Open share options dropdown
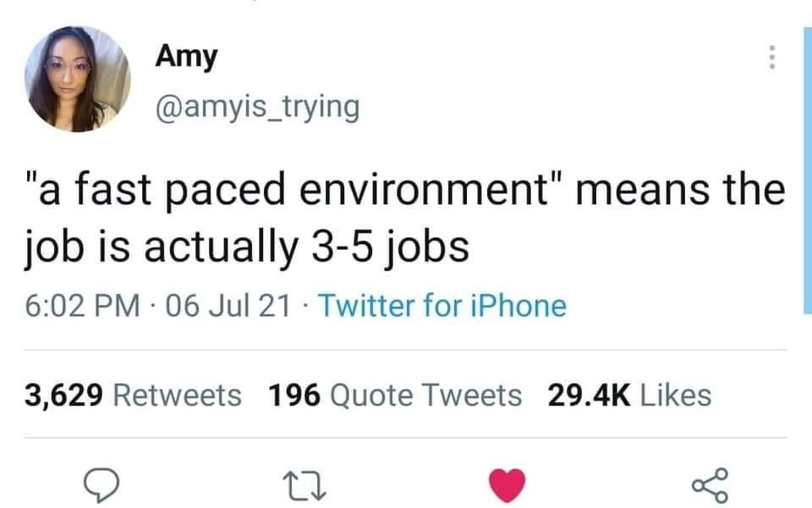 711,483
